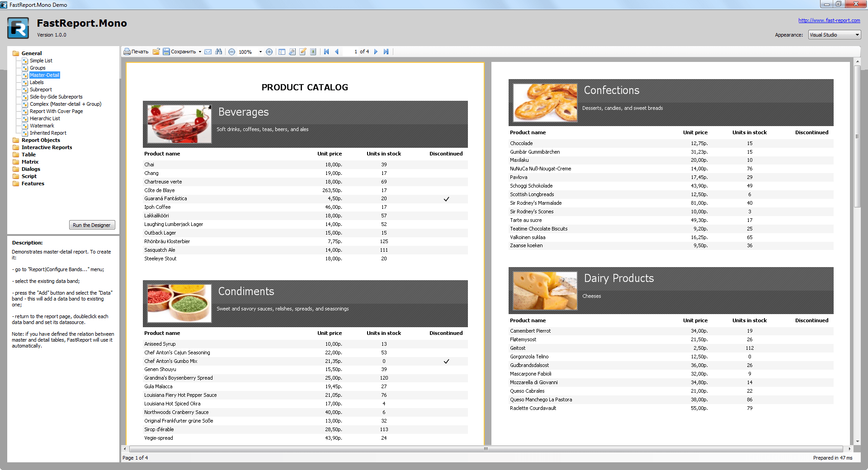Go to first page icon
The image size is (868, 470).
point(326,52)
